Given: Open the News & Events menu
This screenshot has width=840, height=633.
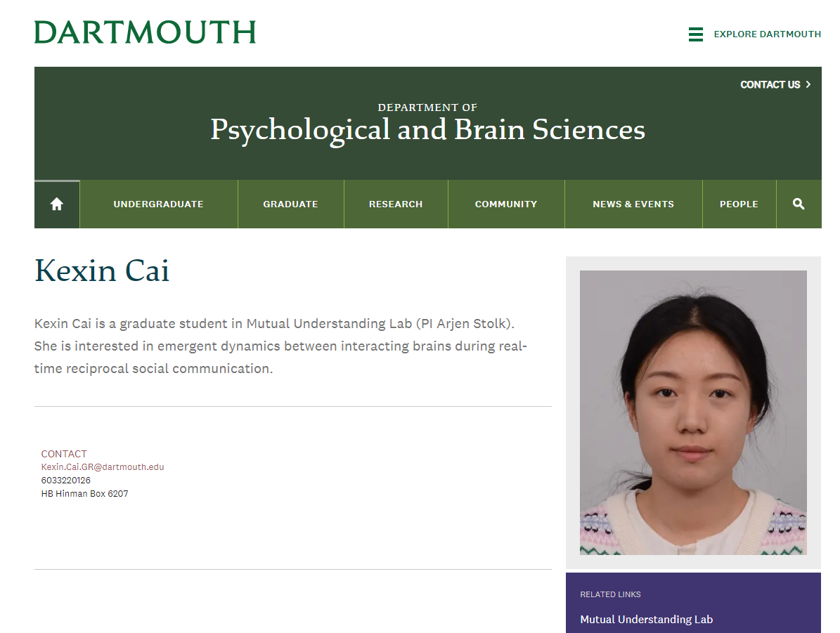Looking at the screenshot, I should (633, 204).
